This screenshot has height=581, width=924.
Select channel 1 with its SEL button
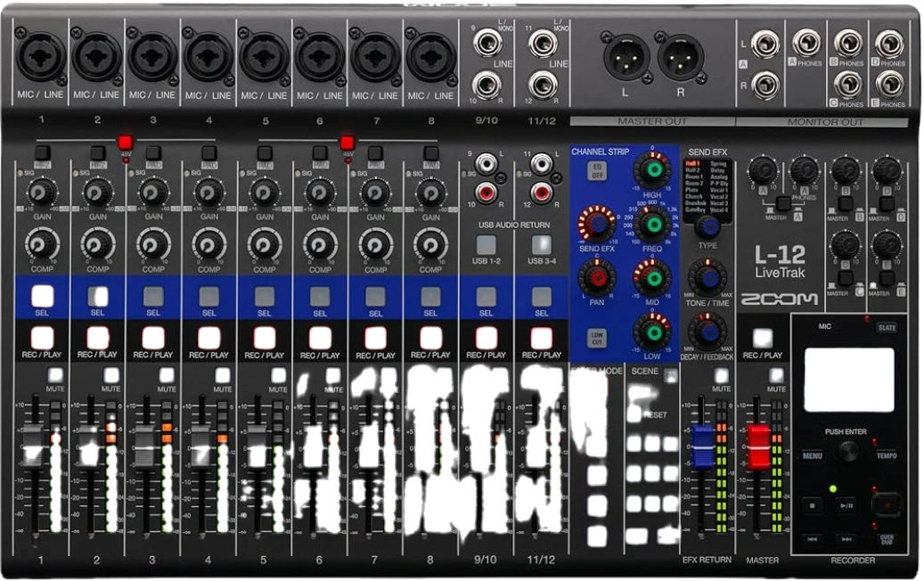tap(42, 296)
